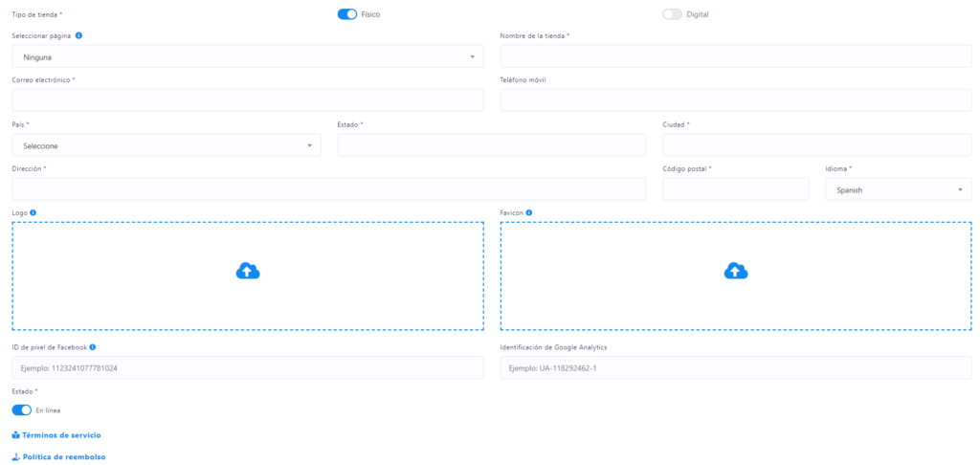The width and height of the screenshot is (980, 465).
Task: Click the Estado text input field
Action: point(492,145)
